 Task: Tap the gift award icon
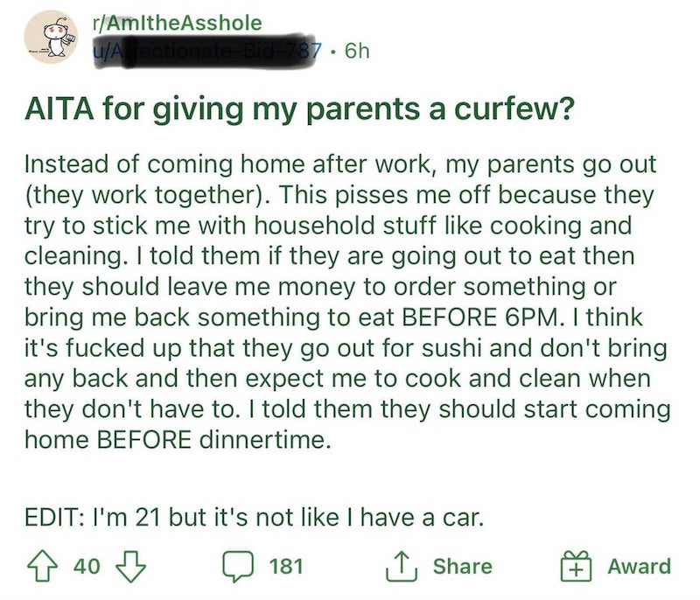pyautogui.click(x=576, y=566)
